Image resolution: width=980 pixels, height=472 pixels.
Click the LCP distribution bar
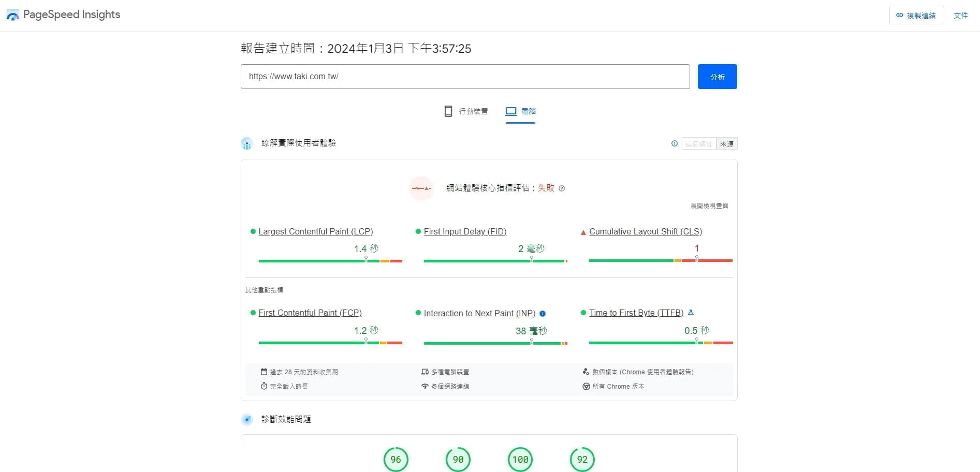click(330, 261)
